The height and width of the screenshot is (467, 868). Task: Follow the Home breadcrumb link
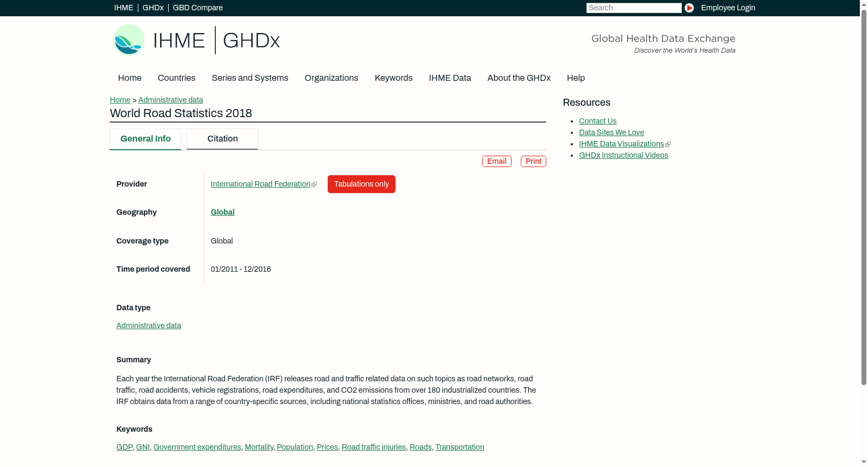[120, 100]
